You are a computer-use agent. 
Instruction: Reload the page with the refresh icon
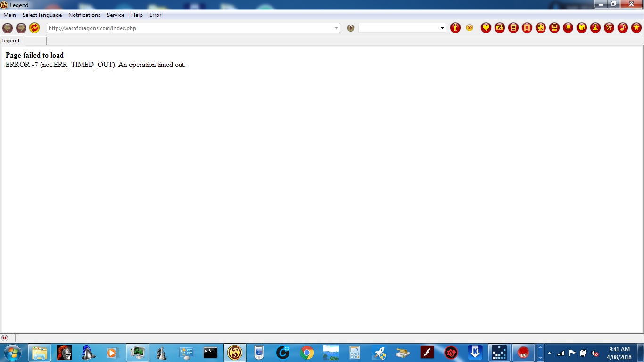click(34, 28)
